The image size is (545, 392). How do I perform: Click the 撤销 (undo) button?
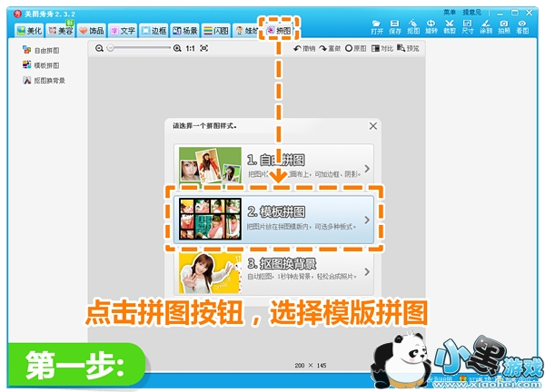tap(304, 48)
